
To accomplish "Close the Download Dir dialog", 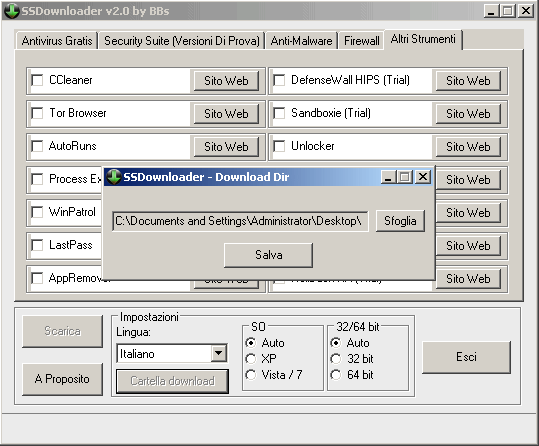I will (423, 177).
